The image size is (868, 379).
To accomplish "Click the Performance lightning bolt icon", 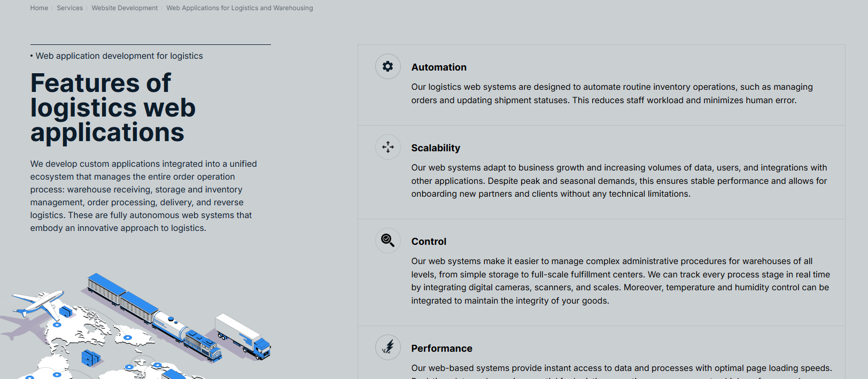I will point(387,347).
